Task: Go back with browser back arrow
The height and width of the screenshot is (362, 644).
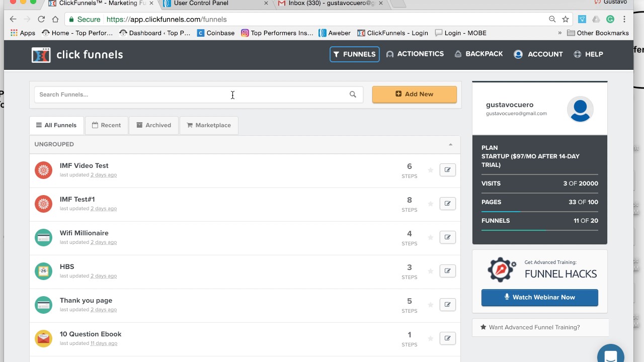Action: click(x=13, y=19)
